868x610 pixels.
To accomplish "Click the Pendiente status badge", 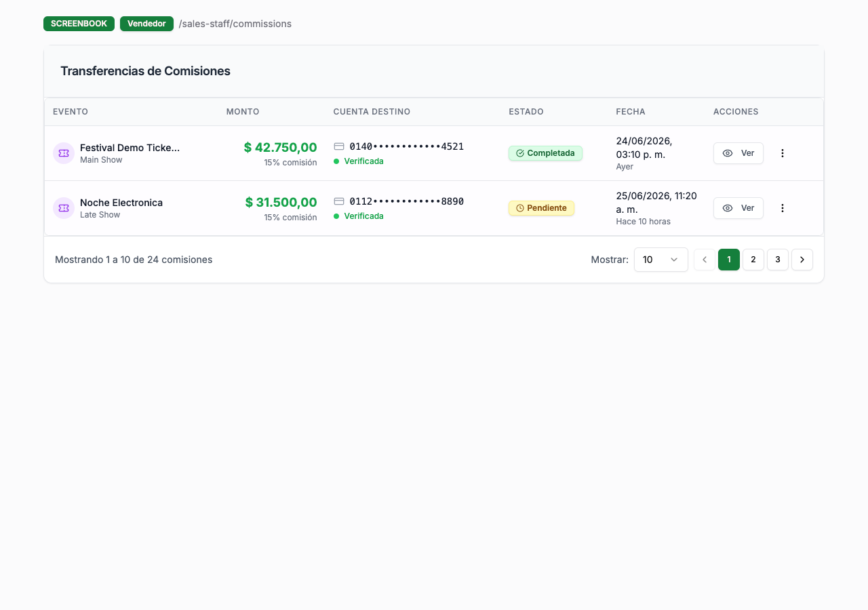I will pyautogui.click(x=541, y=208).
